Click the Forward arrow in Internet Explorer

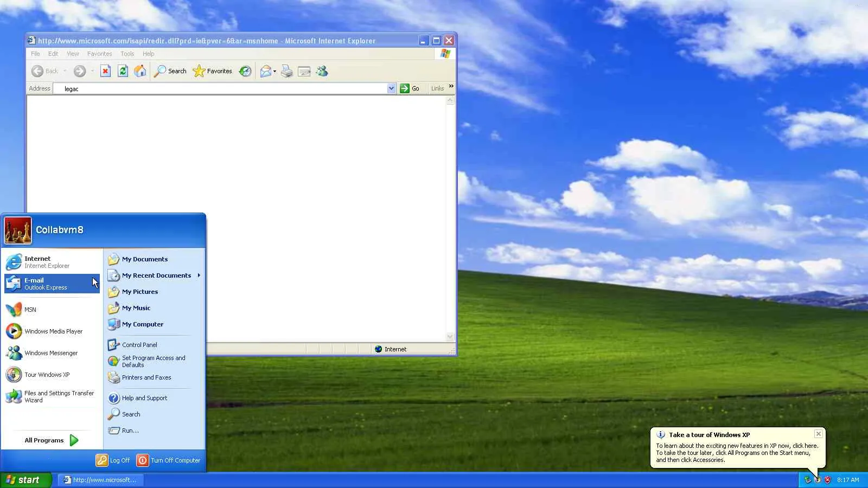[80, 71]
